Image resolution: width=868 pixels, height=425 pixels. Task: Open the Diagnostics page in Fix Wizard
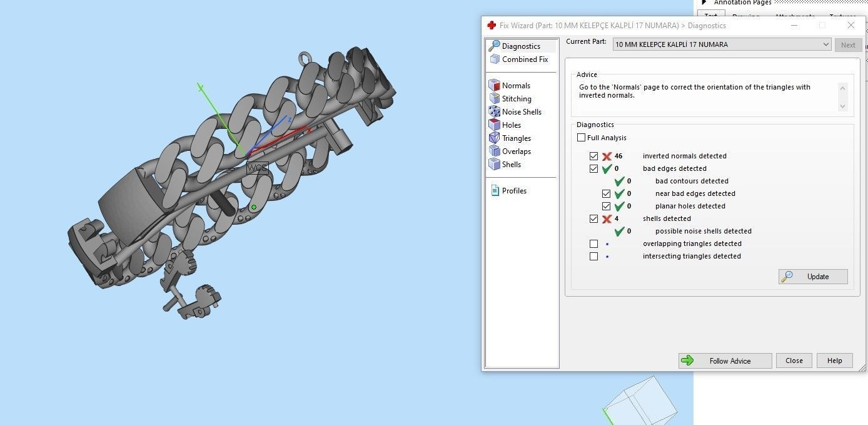click(x=521, y=46)
